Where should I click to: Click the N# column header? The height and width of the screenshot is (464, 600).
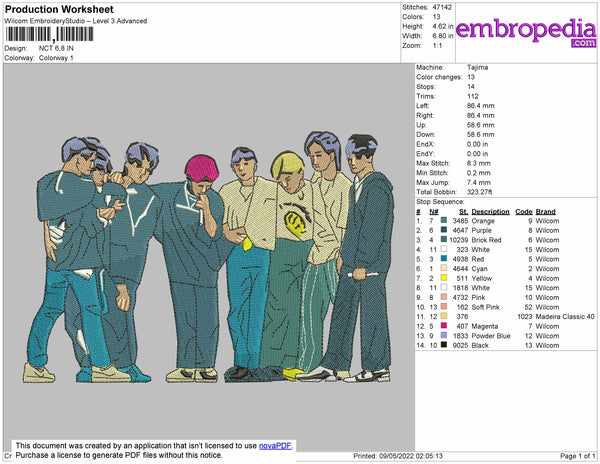(x=434, y=212)
